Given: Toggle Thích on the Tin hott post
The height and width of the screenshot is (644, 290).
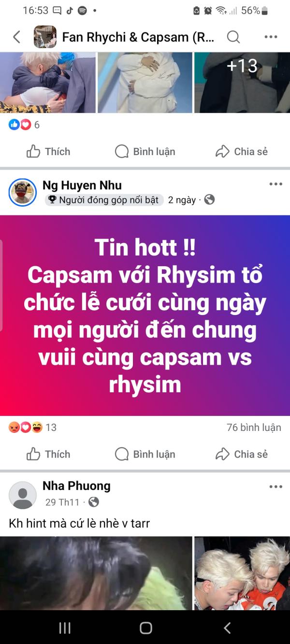Looking at the screenshot, I should pos(48,454).
